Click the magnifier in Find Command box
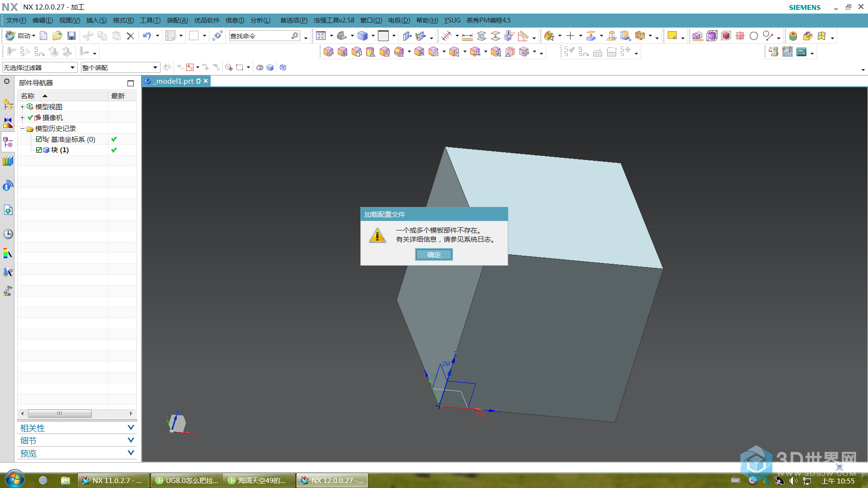The height and width of the screenshot is (488, 868). point(295,36)
